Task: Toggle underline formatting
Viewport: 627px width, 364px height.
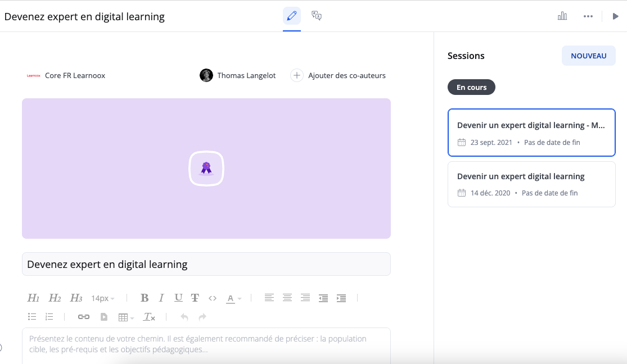Action: 178,298
